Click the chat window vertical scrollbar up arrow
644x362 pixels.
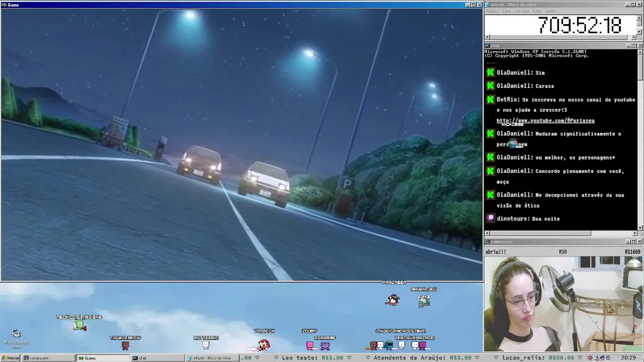640,52
